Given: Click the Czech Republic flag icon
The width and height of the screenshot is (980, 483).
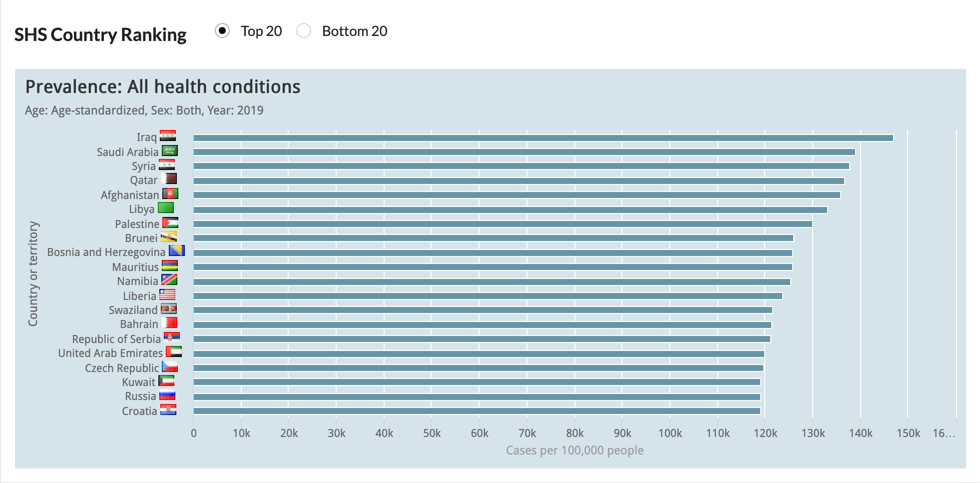Looking at the screenshot, I should (170, 367).
